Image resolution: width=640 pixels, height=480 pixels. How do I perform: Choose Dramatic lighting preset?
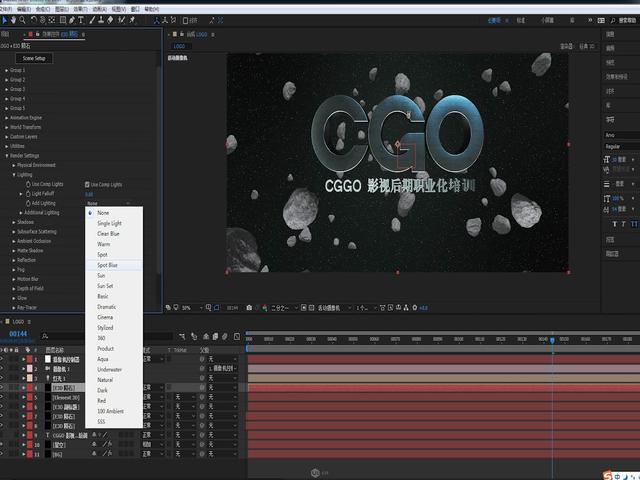pyautogui.click(x=114, y=307)
